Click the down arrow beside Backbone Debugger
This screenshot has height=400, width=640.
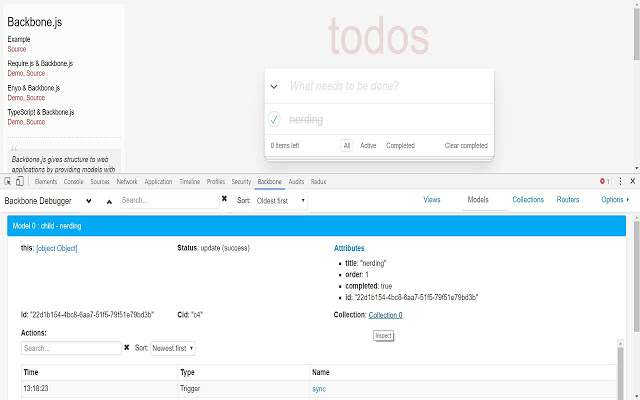pyautogui.click(x=89, y=201)
